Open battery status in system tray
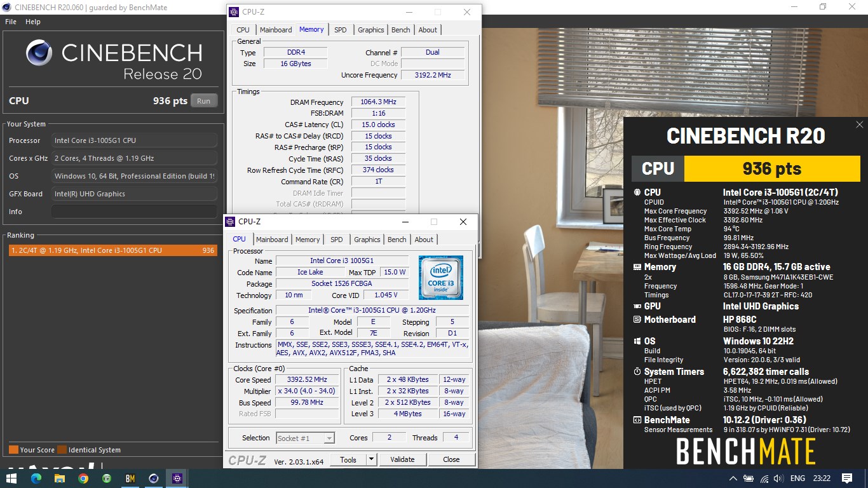This screenshot has width=868, height=488. pyautogui.click(x=749, y=478)
